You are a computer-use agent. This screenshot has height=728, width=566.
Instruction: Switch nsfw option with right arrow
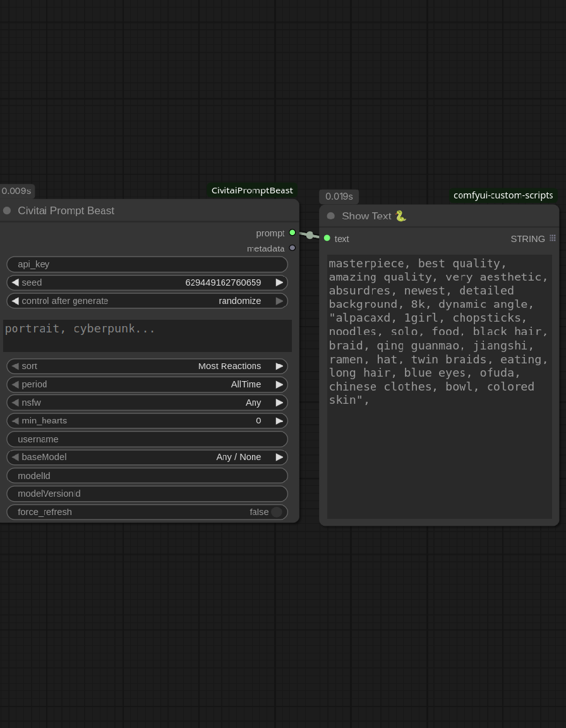click(x=279, y=403)
